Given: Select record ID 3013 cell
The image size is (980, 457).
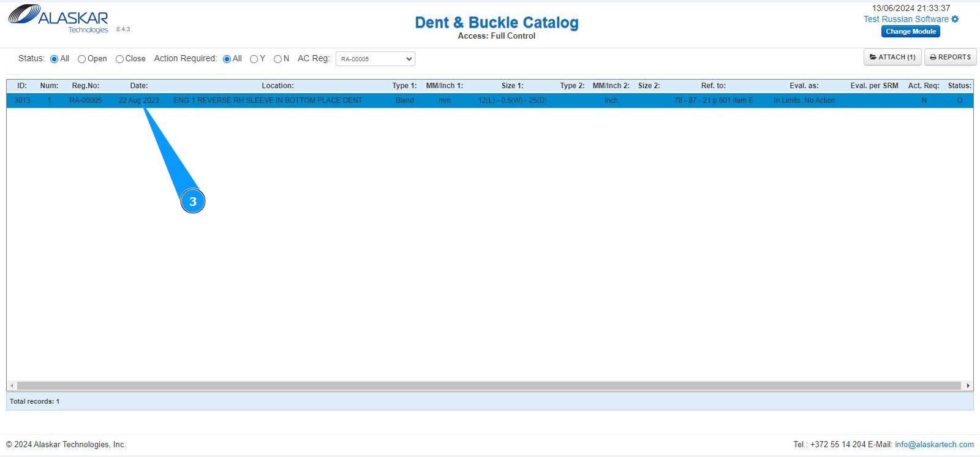Looking at the screenshot, I should [x=22, y=100].
